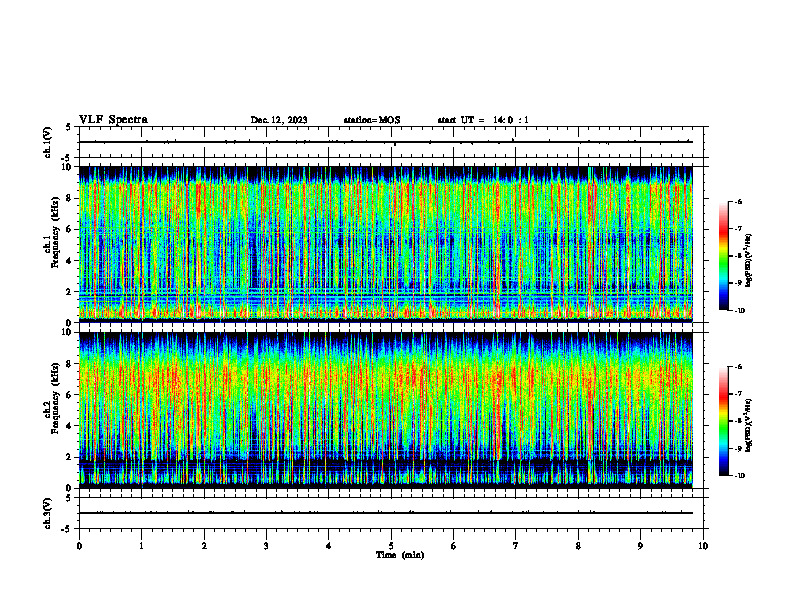Click the time axis tick label 2
The image size is (792, 612).
click(x=204, y=546)
